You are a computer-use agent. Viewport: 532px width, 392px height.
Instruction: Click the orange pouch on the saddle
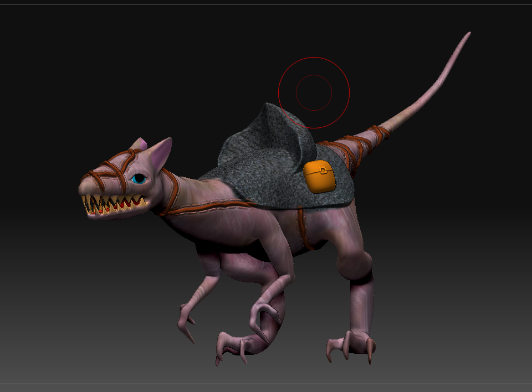pos(319,176)
